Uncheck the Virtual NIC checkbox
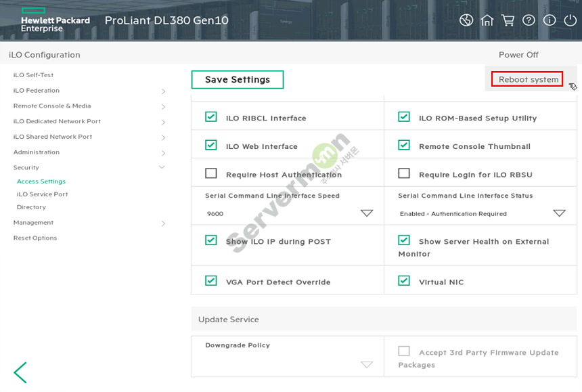 click(404, 281)
